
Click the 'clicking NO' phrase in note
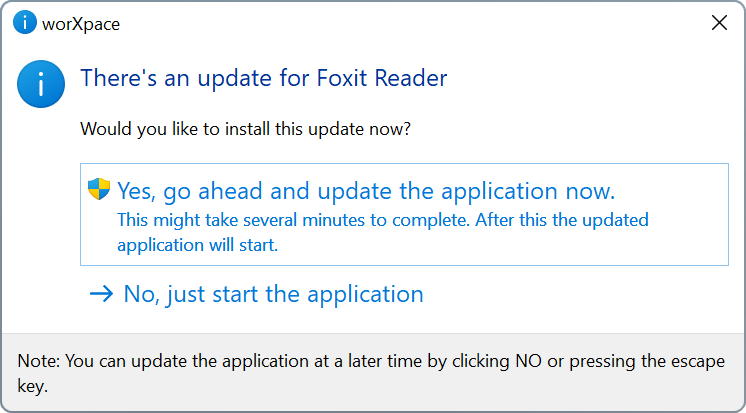(x=497, y=361)
